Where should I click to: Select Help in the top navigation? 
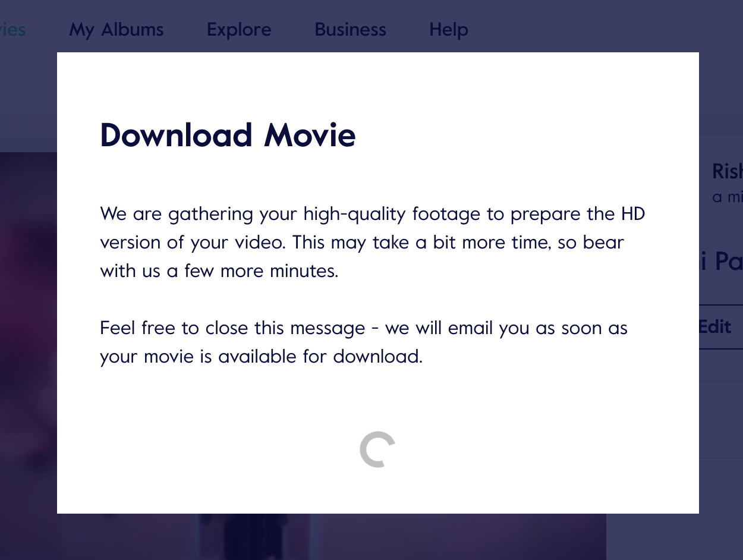click(449, 30)
